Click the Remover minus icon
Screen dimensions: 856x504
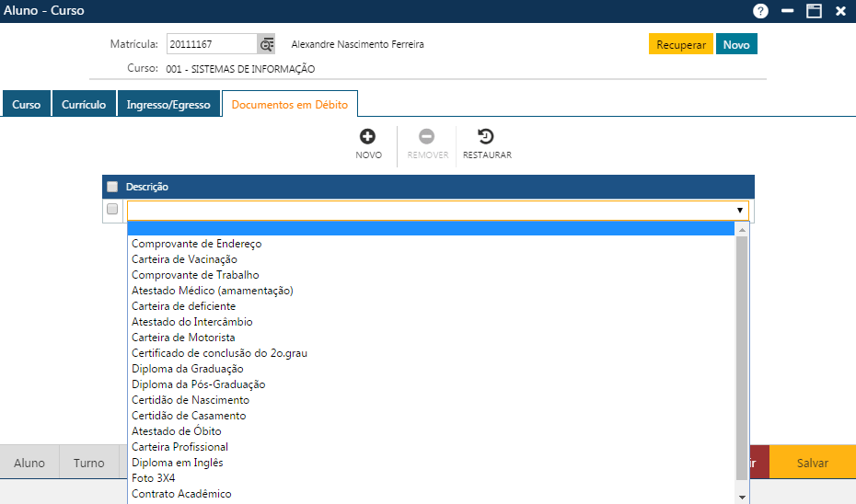(x=427, y=137)
